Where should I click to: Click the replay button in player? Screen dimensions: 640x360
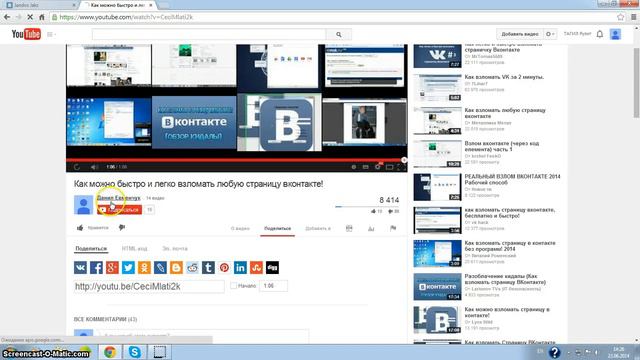pyautogui.click(x=77, y=167)
